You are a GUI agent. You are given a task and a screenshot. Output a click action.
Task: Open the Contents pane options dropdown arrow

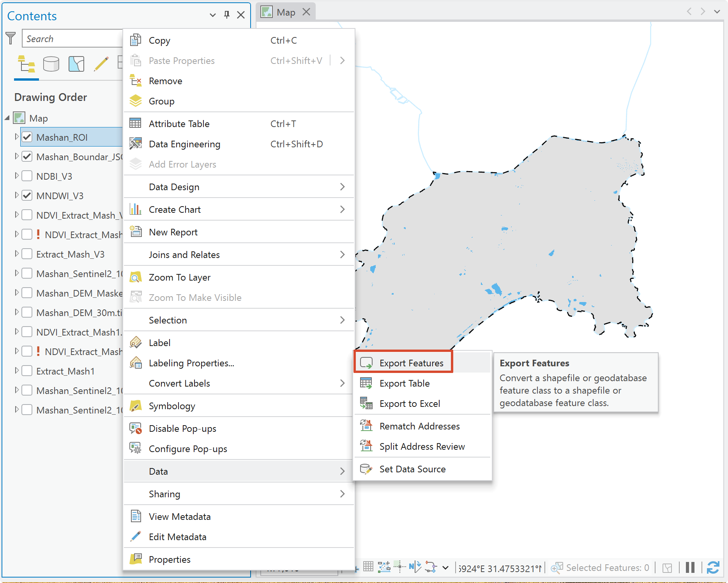click(x=213, y=15)
